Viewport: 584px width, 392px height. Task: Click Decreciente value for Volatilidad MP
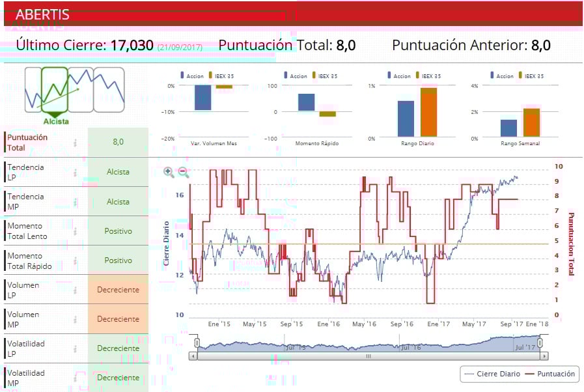click(118, 378)
